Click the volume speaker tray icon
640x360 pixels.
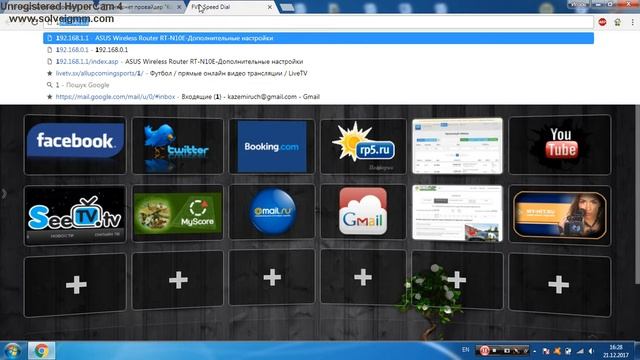(x=591, y=351)
